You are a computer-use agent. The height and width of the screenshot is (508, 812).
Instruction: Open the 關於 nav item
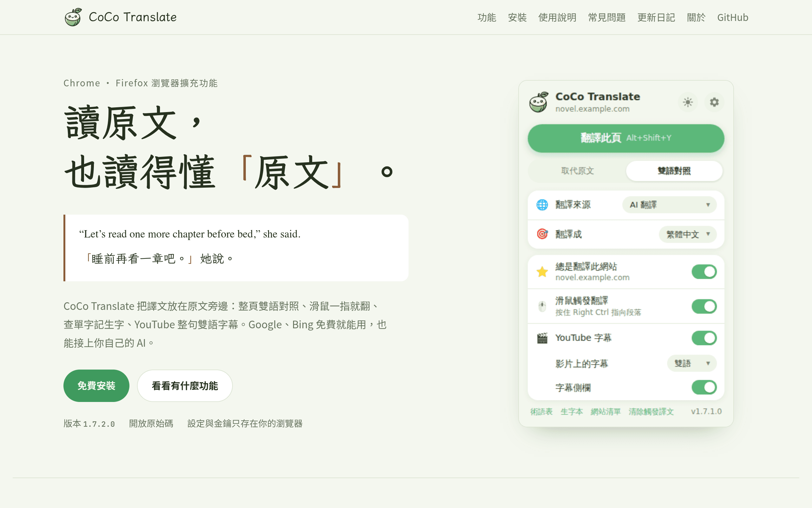(696, 17)
